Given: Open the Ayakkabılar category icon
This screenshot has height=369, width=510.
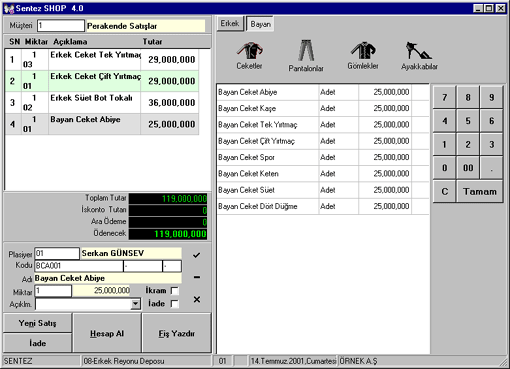Looking at the screenshot, I should (x=419, y=56).
